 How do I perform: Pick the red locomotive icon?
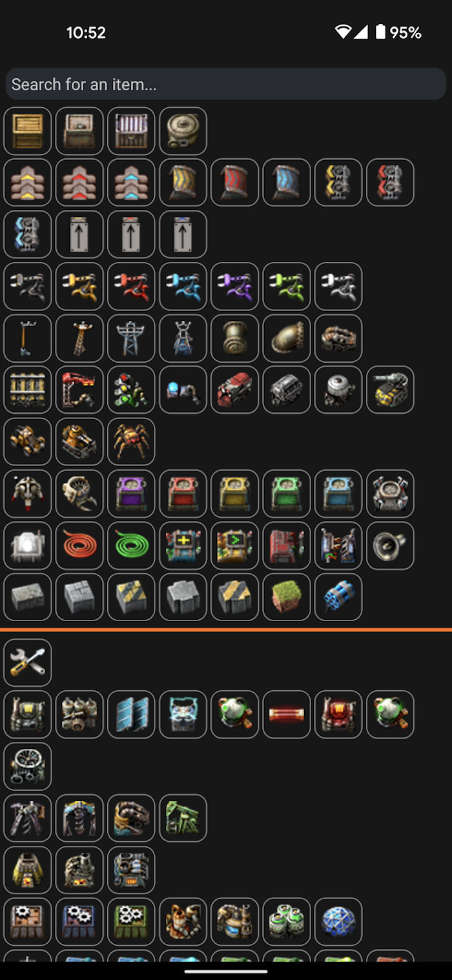click(234, 390)
